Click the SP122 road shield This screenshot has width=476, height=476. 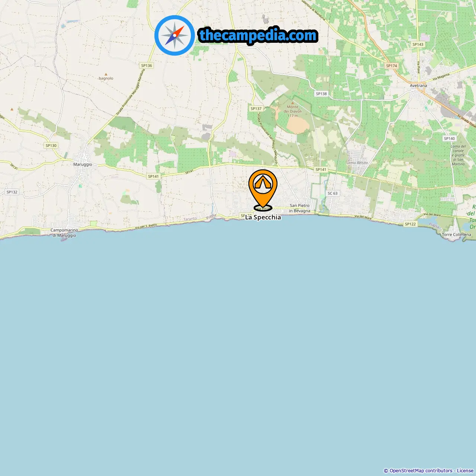410,224
